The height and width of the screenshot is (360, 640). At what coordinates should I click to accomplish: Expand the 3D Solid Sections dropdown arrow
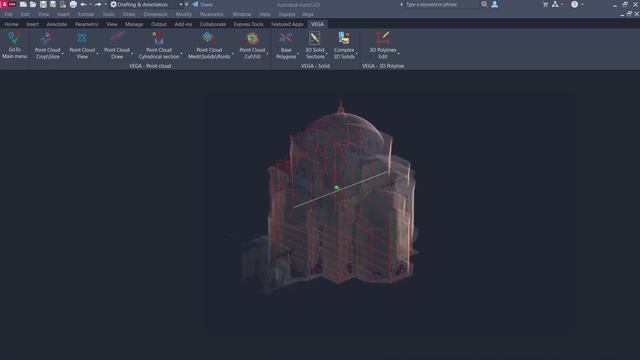tap(327, 53)
